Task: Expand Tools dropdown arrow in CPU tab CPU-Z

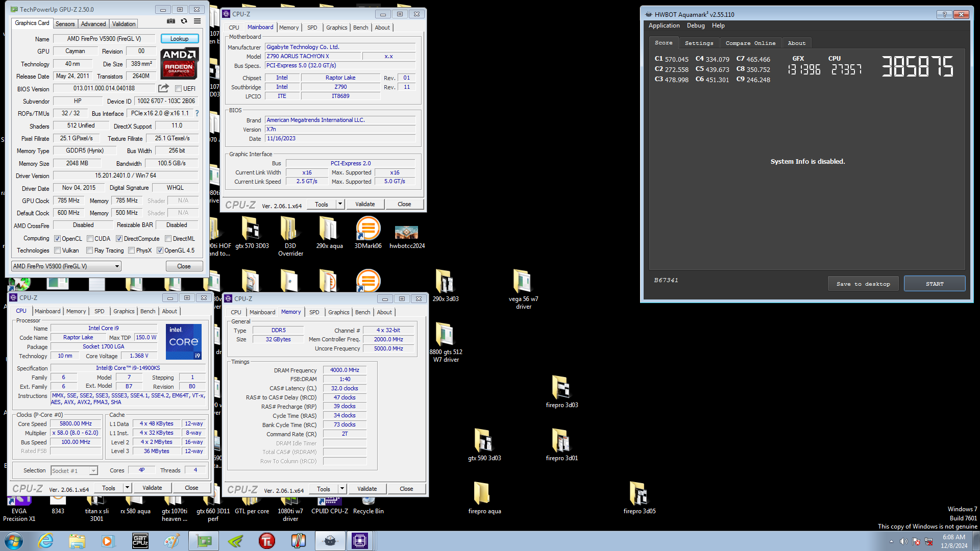Action: [x=127, y=488]
